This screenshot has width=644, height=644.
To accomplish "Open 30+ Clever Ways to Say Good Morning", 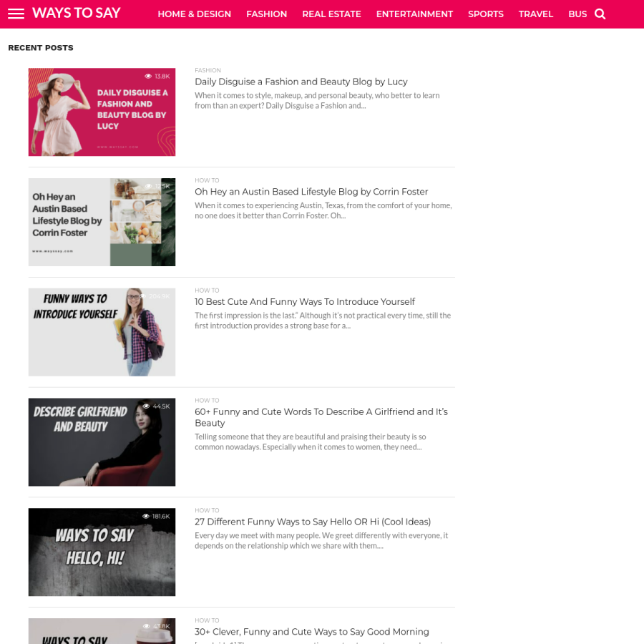I will coord(312,632).
